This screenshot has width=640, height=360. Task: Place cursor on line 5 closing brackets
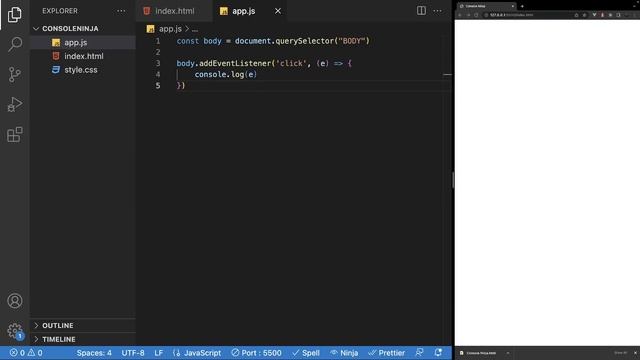pos(181,85)
